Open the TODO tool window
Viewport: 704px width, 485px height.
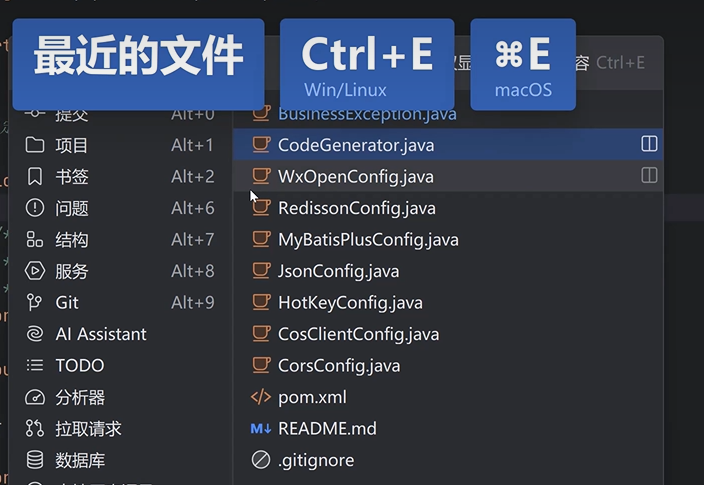point(119,365)
